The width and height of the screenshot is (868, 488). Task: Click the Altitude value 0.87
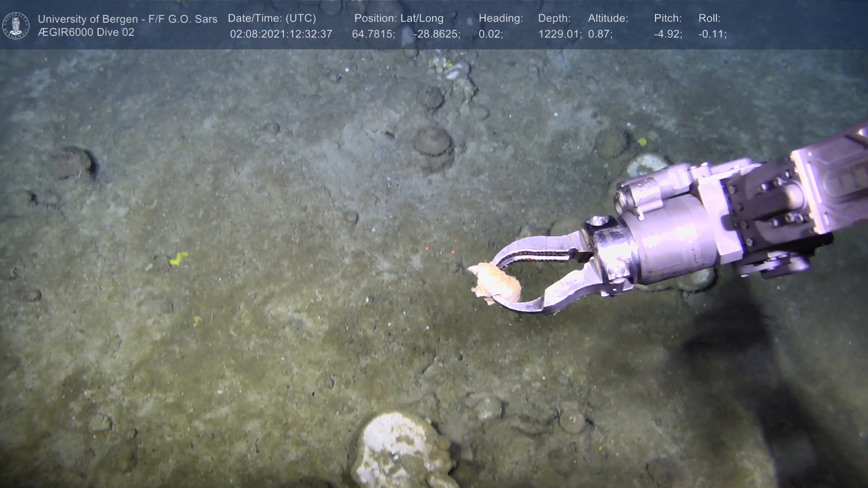[599, 34]
